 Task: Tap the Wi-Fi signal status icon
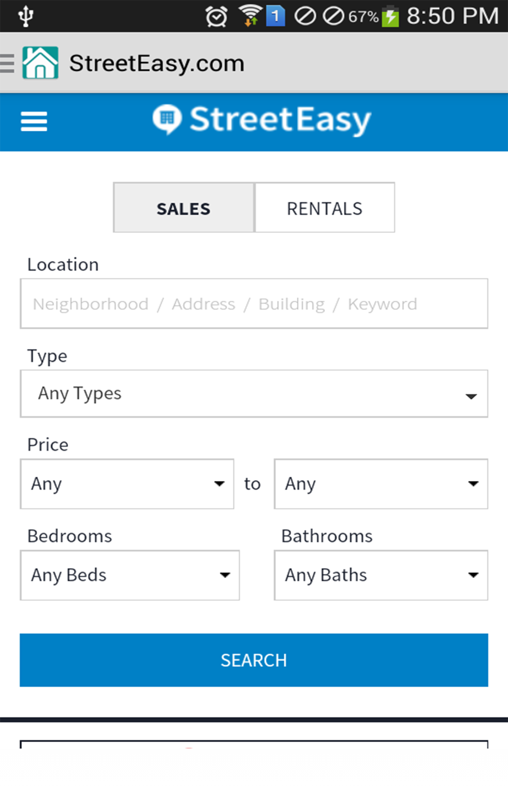[250, 16]
